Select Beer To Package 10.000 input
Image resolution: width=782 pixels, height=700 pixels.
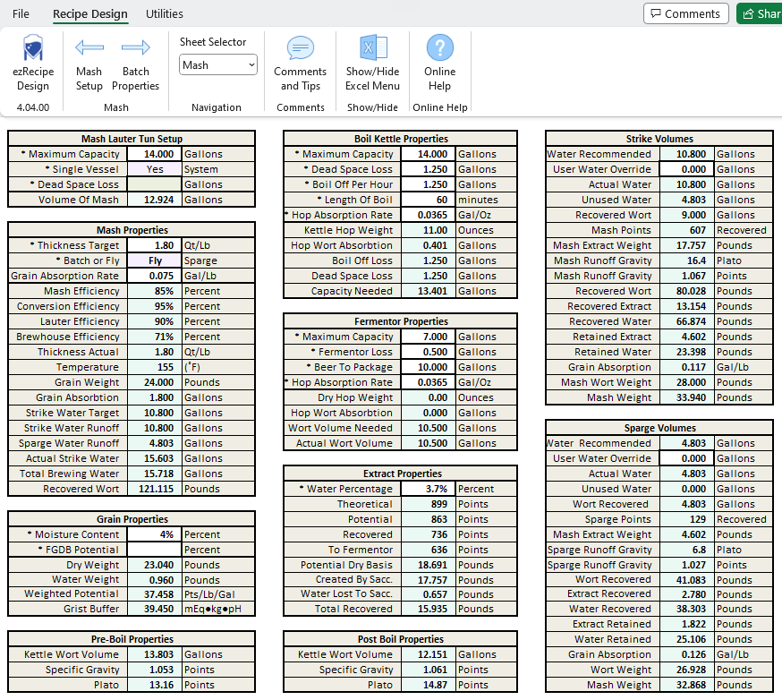click(x=429, y=367)
